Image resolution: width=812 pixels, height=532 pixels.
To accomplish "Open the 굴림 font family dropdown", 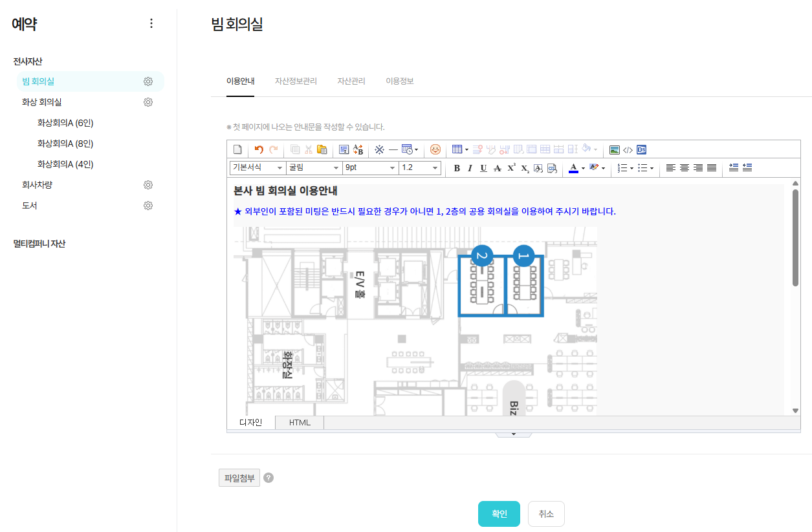I will pos(314,167).
